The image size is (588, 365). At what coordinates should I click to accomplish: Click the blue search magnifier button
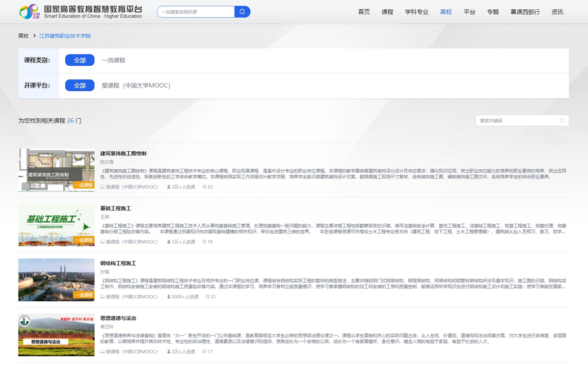click(242, 12)
